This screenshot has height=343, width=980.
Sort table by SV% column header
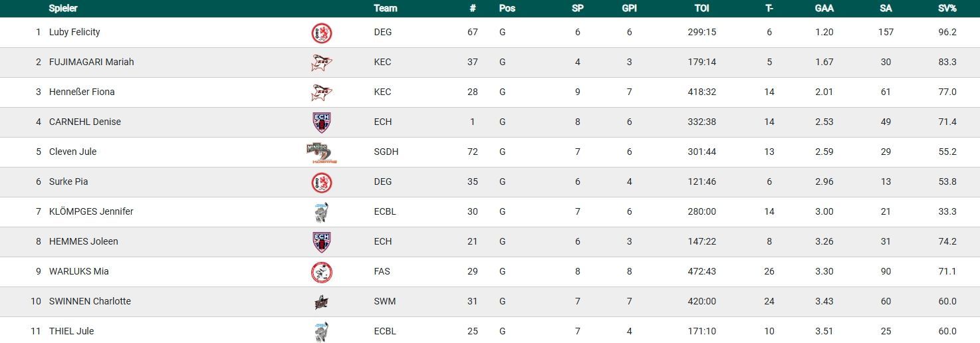[x=947, y=9]
